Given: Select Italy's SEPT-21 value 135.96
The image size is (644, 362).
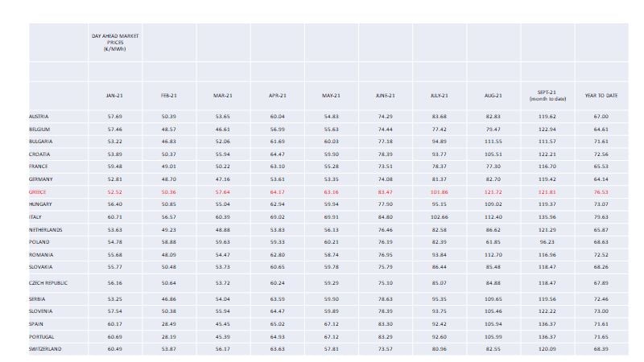Looking at the screenshot, I should pyautogui.click(x=547, y=217).
